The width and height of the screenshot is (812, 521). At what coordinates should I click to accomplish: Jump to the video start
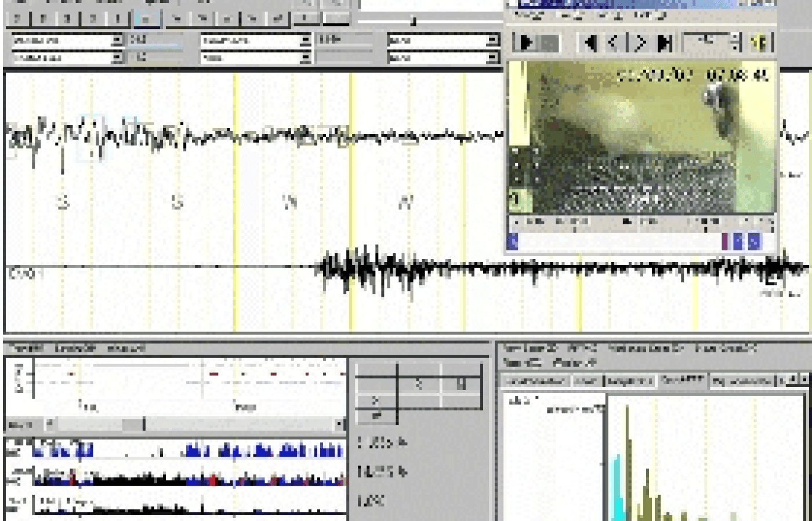click(x=590, y=43)
